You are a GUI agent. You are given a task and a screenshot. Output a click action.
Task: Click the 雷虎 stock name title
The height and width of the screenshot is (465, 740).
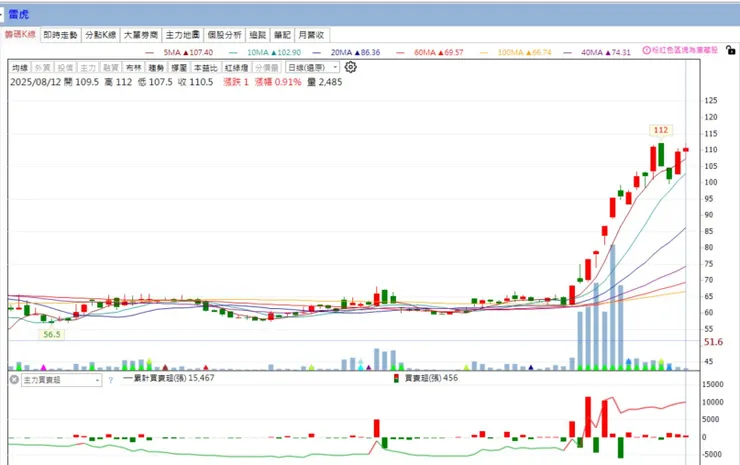[19, 15]
